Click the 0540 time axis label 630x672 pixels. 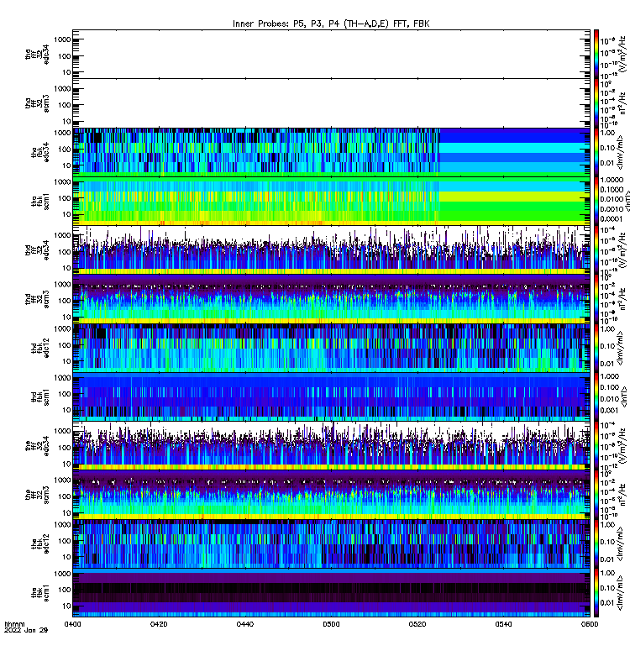click(503, 624)
